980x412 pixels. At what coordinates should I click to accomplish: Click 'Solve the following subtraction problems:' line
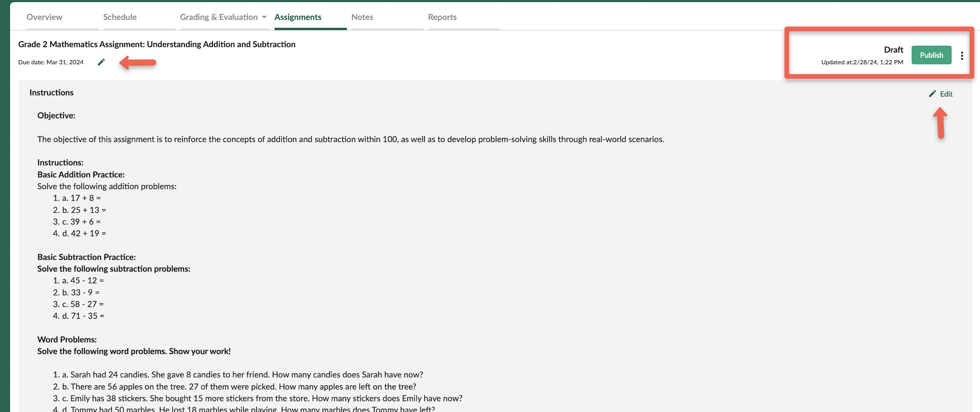pyautogui.click(x=114, y=269)
